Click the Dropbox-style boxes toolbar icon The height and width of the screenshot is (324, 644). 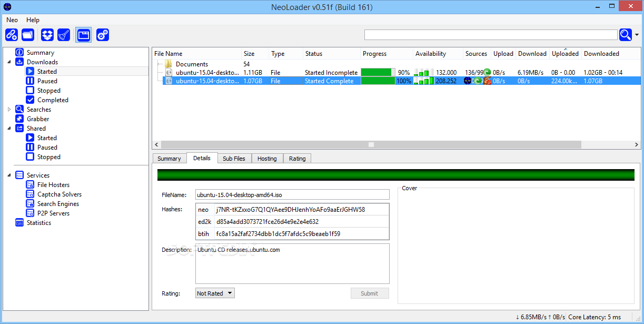point(47,35)
